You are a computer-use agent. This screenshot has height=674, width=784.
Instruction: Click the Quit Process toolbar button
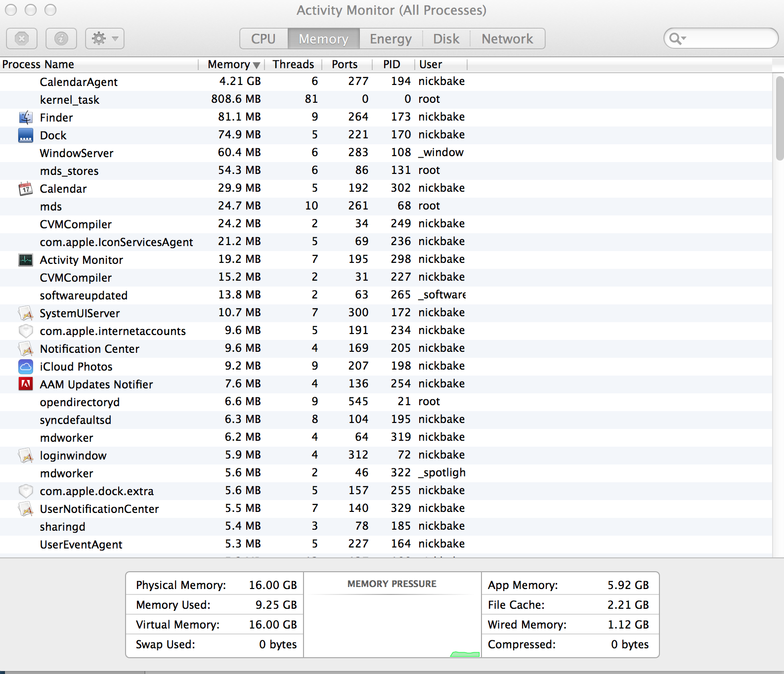22,39
